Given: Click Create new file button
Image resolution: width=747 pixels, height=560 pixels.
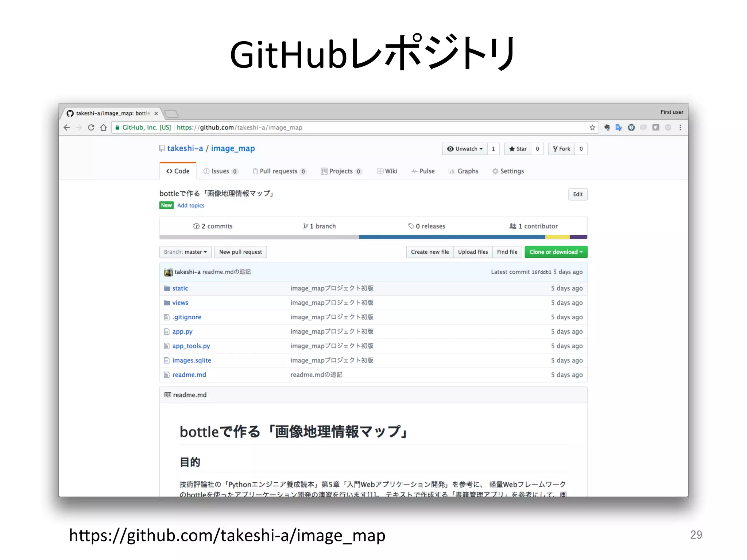Looking at the screenshot, I should click(430, 252).
